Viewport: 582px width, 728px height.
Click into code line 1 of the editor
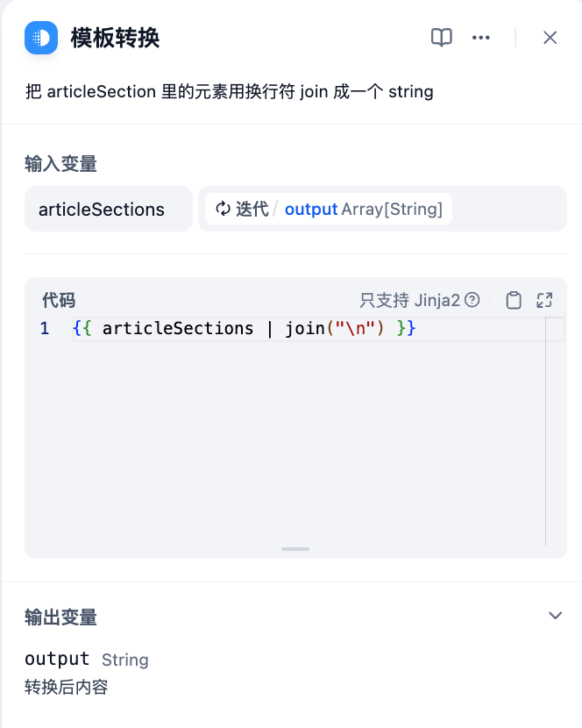pyautogui.click(x=309, y=329)
